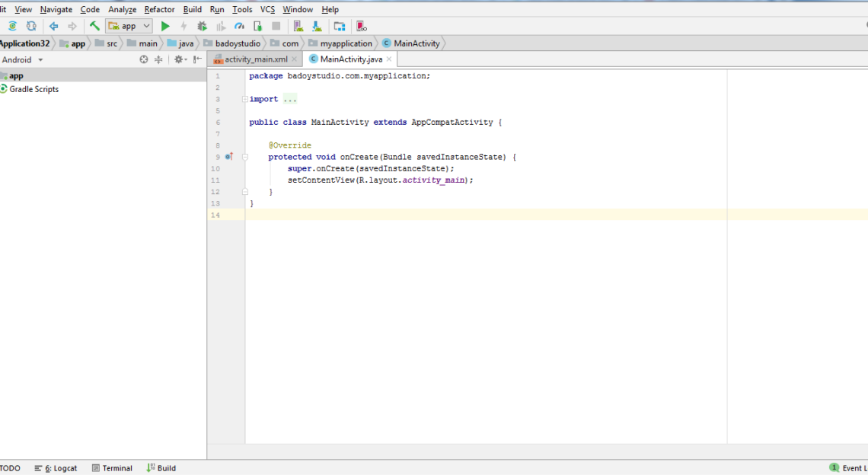Open SDK Manager download icon
Image resolution: width=868 pixels, height=475 pixels.
[x=316, y=26]
